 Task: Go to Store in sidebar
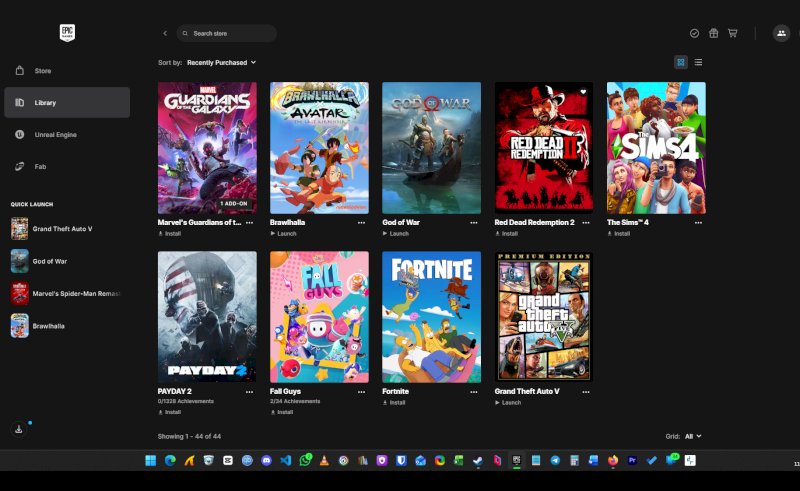pyautogui.click(x=43, y=71)
